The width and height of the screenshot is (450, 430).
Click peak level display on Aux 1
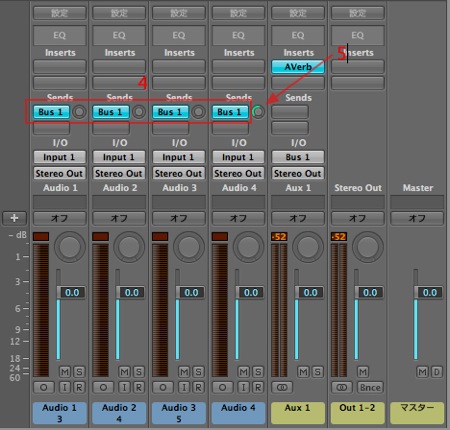pos(279,237)
